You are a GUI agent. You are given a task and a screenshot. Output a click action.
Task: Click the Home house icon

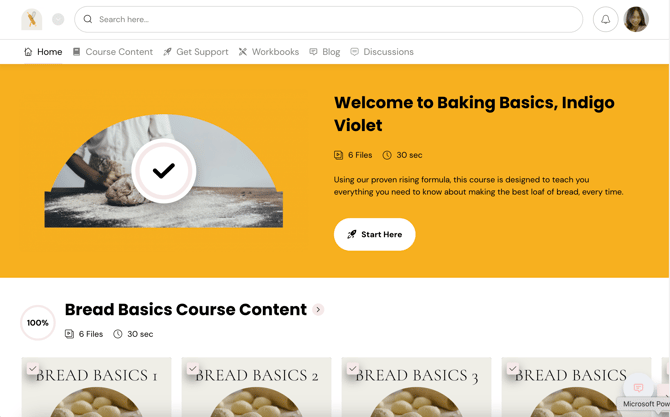(28, 52)
